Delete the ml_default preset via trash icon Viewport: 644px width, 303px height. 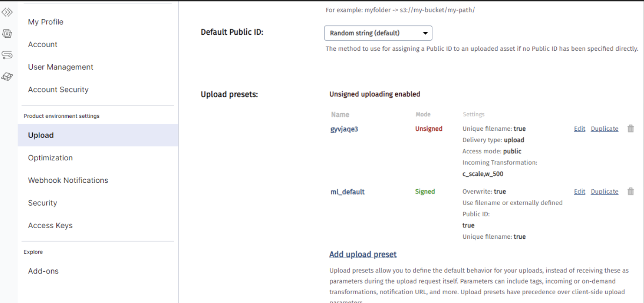pos(631,192)
